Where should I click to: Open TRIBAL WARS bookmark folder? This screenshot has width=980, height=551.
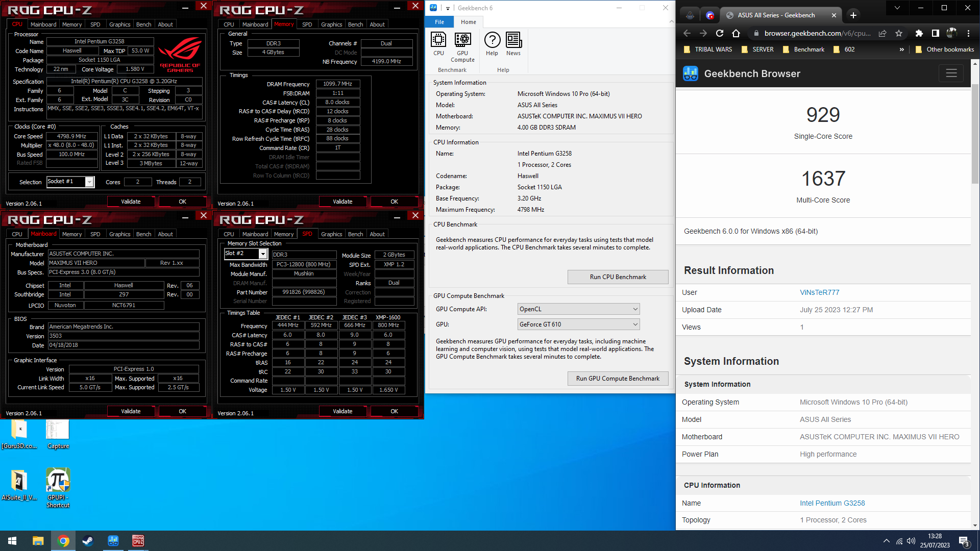tap(708, 49)
